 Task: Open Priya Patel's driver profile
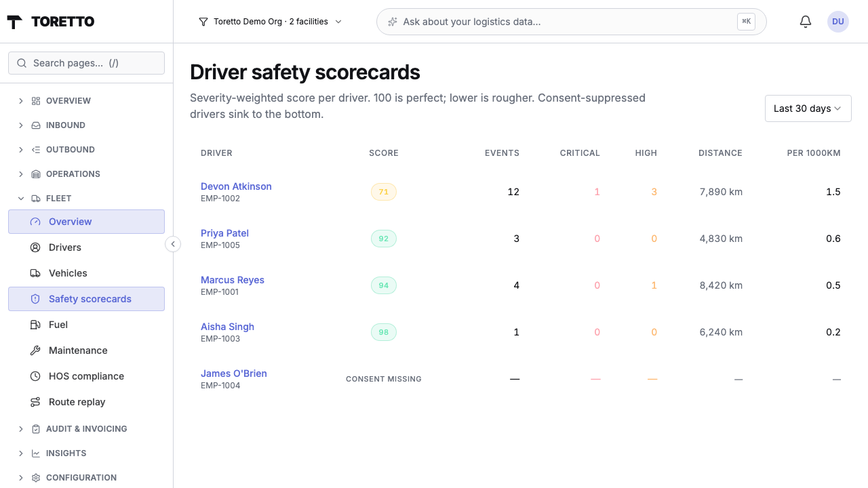(x=224, y=233)
